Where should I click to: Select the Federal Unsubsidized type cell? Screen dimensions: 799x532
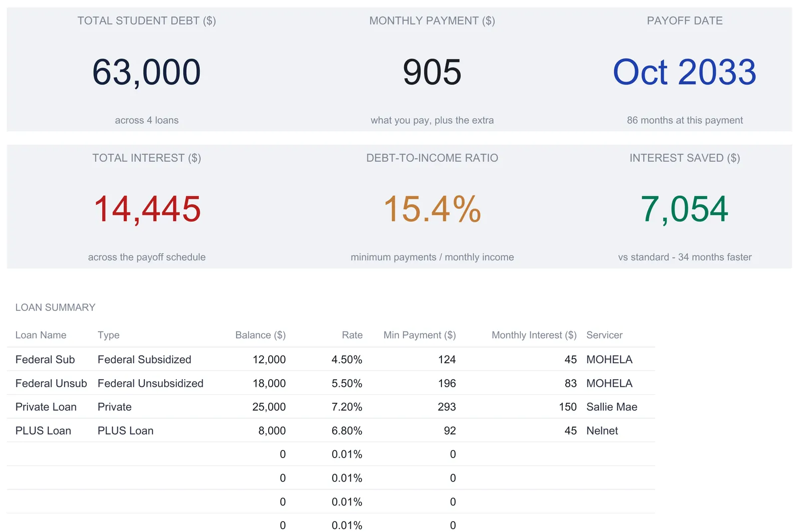point(150,383)
